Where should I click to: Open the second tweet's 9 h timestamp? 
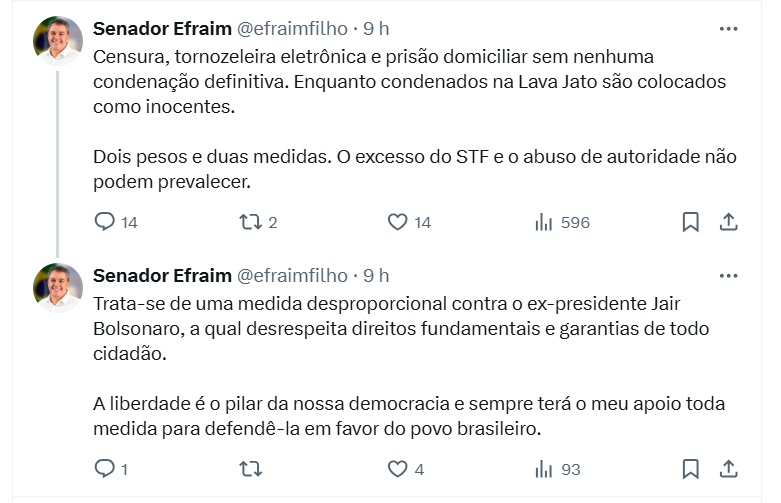tap(377, 275)
